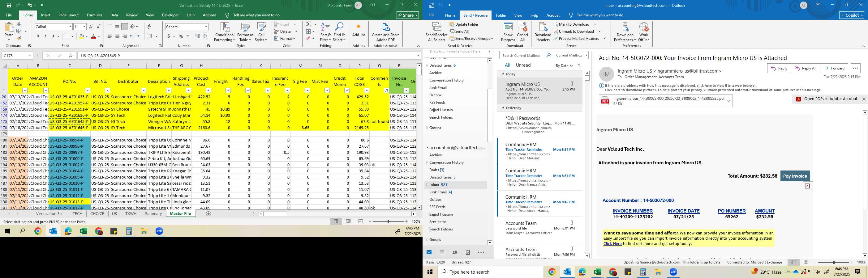The height and width of the screenshot is (278, 868).
Task: Select Page Layout view in Excel status bar
Action: tap(348, 221)
